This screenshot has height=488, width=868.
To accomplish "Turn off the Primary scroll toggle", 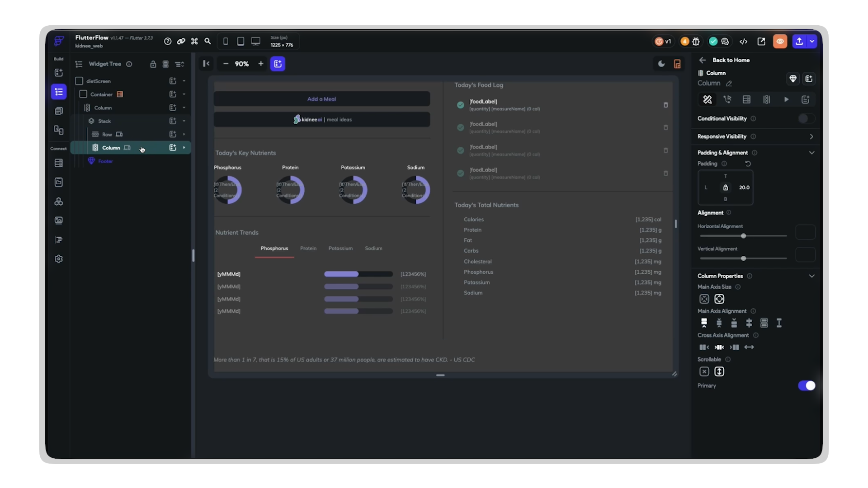I will click(x=807, y=385).
